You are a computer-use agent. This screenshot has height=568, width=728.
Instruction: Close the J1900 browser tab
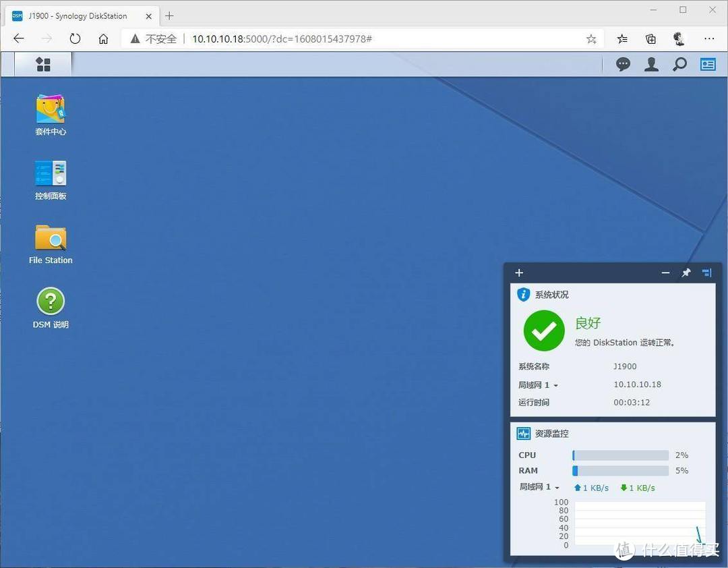148,16
